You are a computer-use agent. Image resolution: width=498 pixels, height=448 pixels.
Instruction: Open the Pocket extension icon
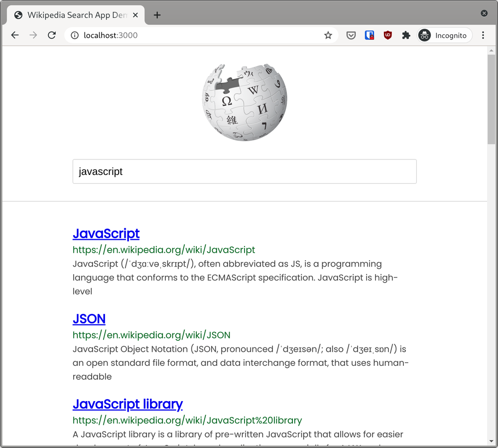click(351, 35)
